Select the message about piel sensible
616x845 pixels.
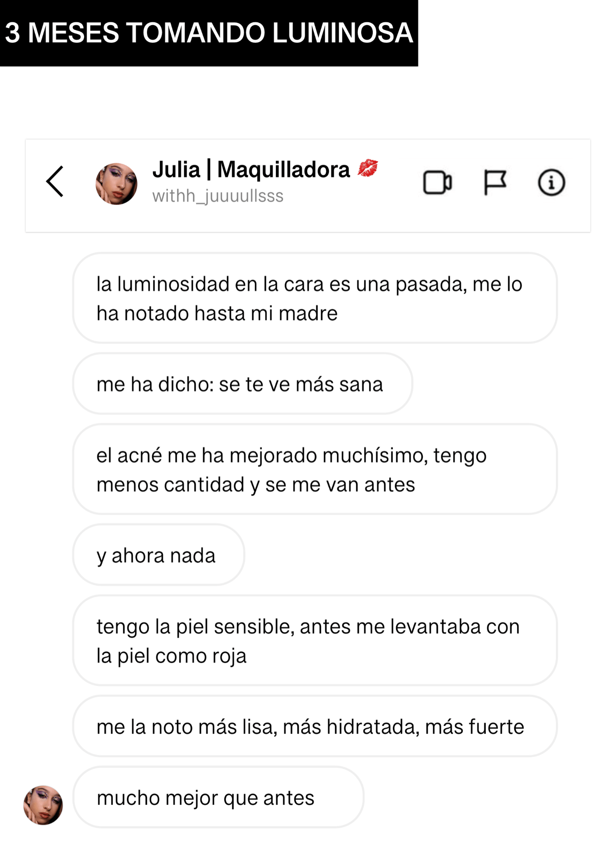315,641
